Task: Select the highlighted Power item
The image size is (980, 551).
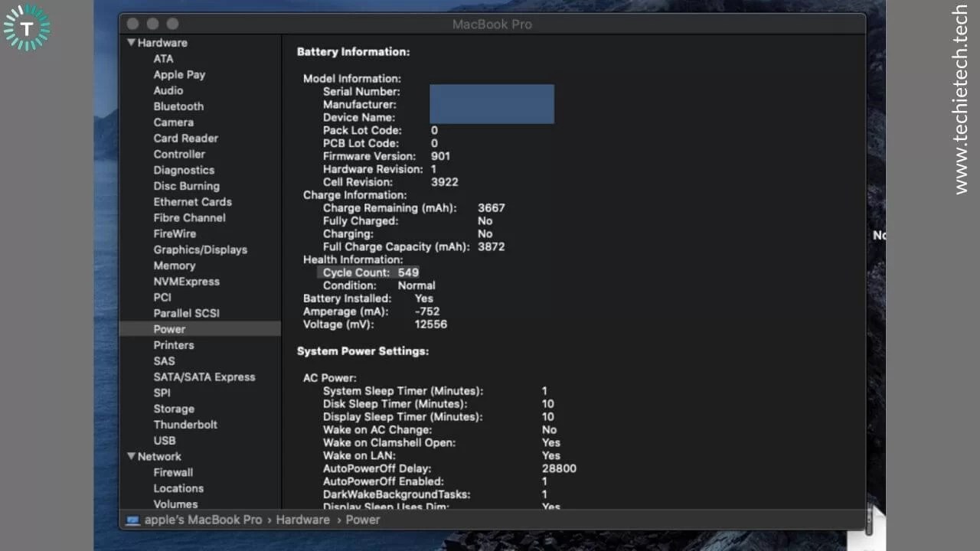Action: coord(200,329)
